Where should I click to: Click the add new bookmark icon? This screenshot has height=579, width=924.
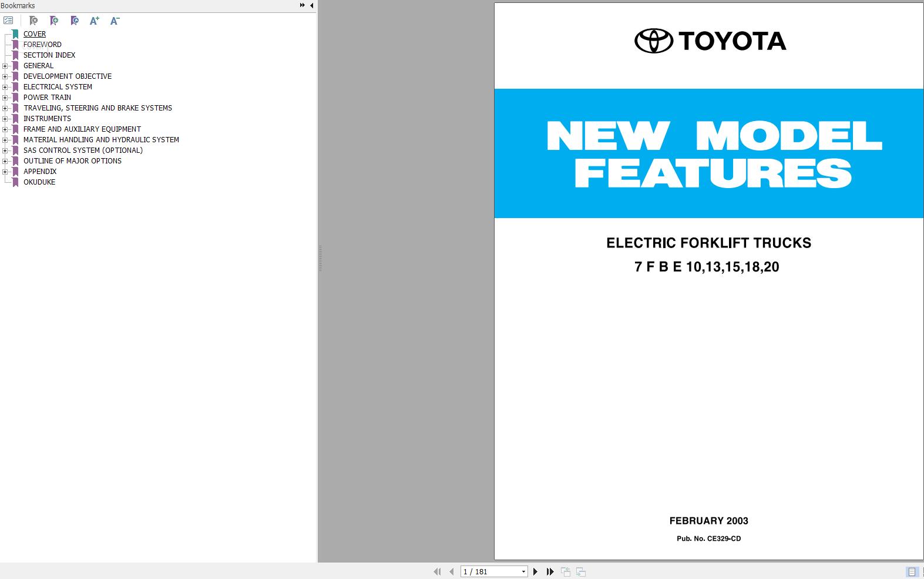click(x=54, y=21)
